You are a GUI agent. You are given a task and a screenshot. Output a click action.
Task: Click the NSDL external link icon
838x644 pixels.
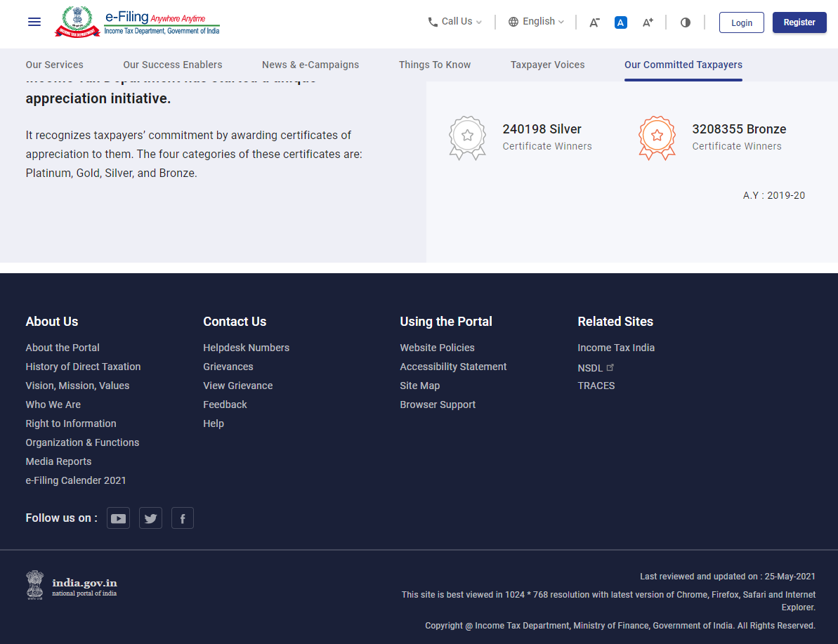[x=610, y=367]
